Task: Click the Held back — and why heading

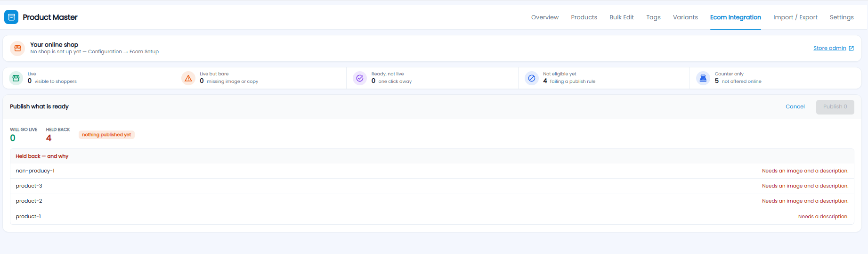Action: (42, 156)
